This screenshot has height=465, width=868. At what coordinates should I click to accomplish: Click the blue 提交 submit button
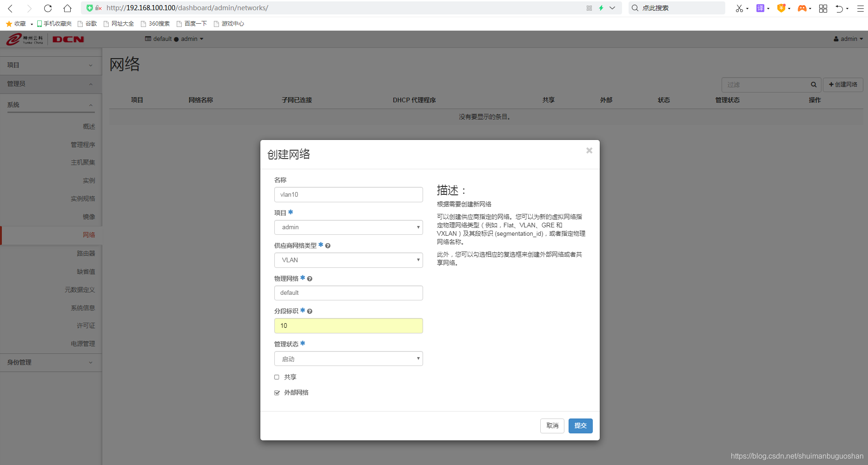580,425
